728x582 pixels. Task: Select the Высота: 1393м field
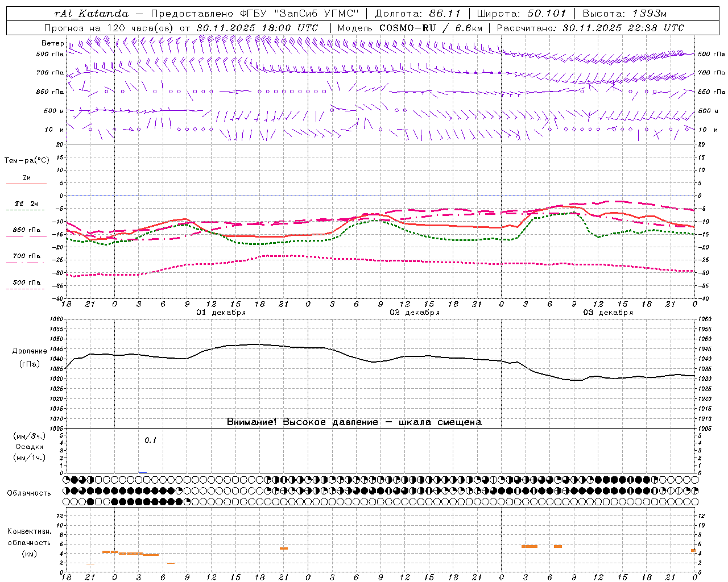[624, 14]
